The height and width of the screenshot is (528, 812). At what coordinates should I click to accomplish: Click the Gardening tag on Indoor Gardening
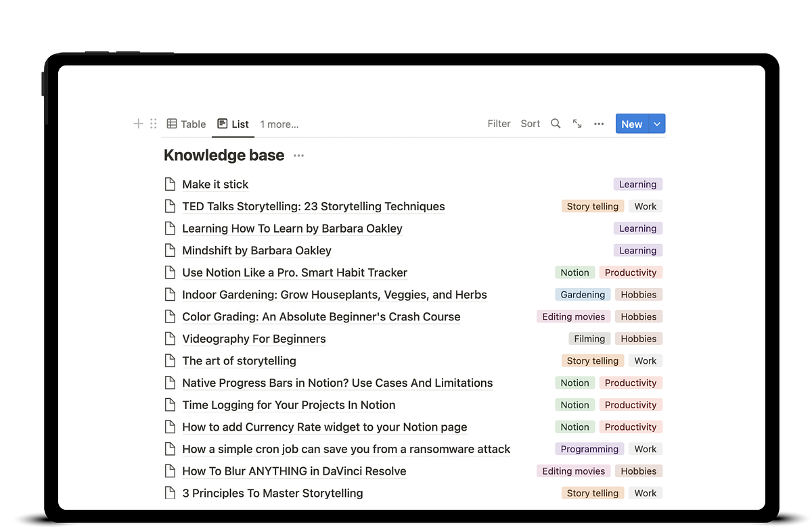pyautogui.click(x=583, y=295)
